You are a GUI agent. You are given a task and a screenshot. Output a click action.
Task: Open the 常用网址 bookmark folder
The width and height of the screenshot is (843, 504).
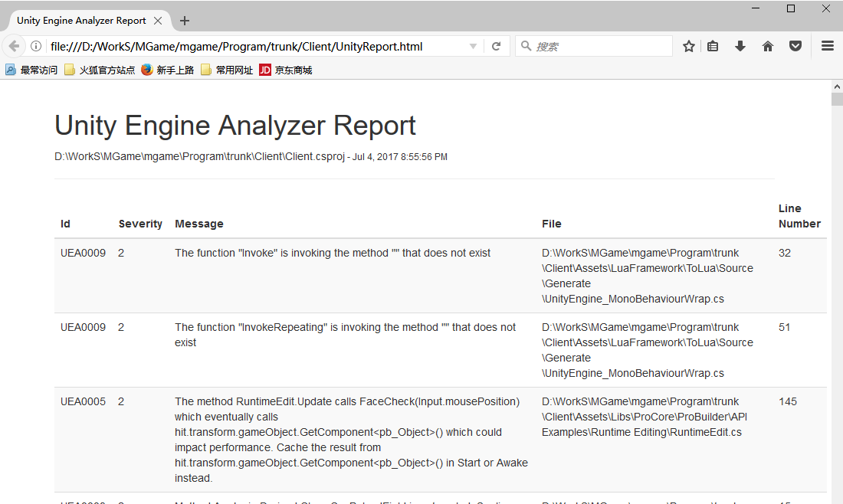[x=227, y=70]
